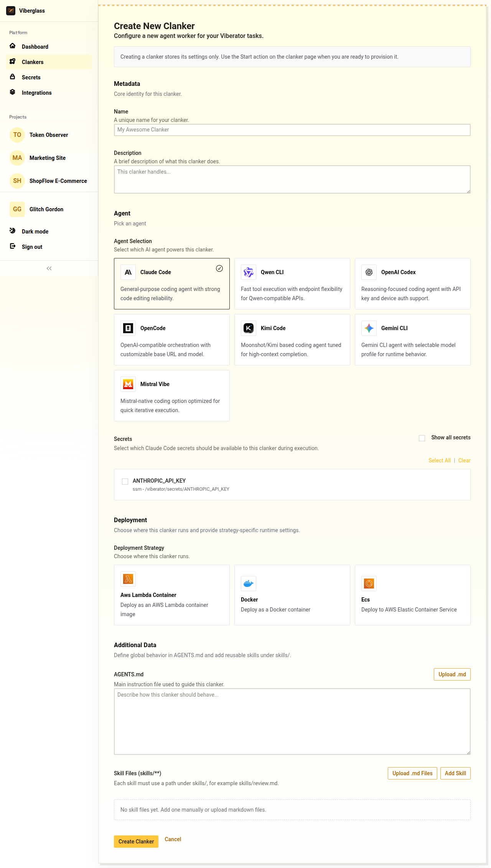Image resolution: width=491 pixels, height=868 pixels.
Task: Choose the AWS Lambda Container icon
Action: click(x=128, y=579)
